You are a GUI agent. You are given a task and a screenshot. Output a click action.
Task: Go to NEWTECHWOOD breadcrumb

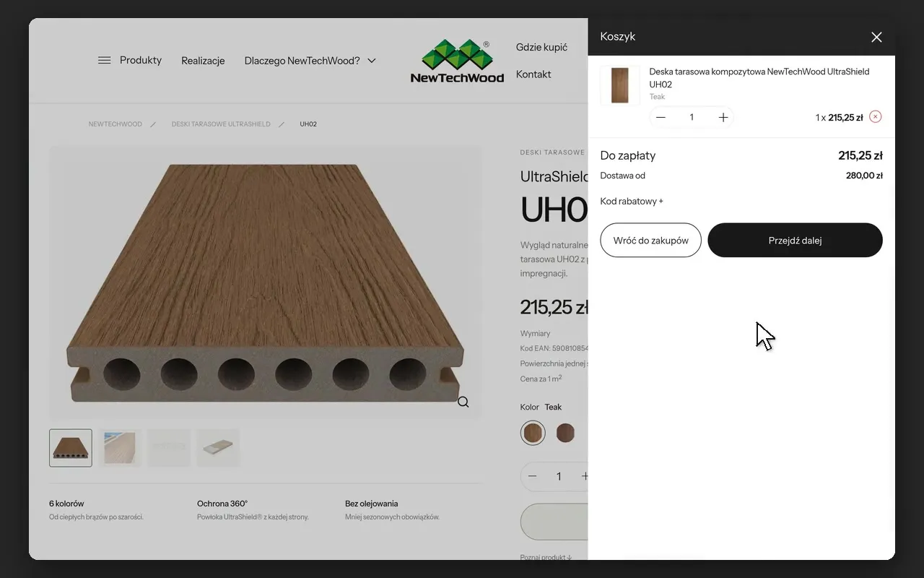[x=115, y=124]
